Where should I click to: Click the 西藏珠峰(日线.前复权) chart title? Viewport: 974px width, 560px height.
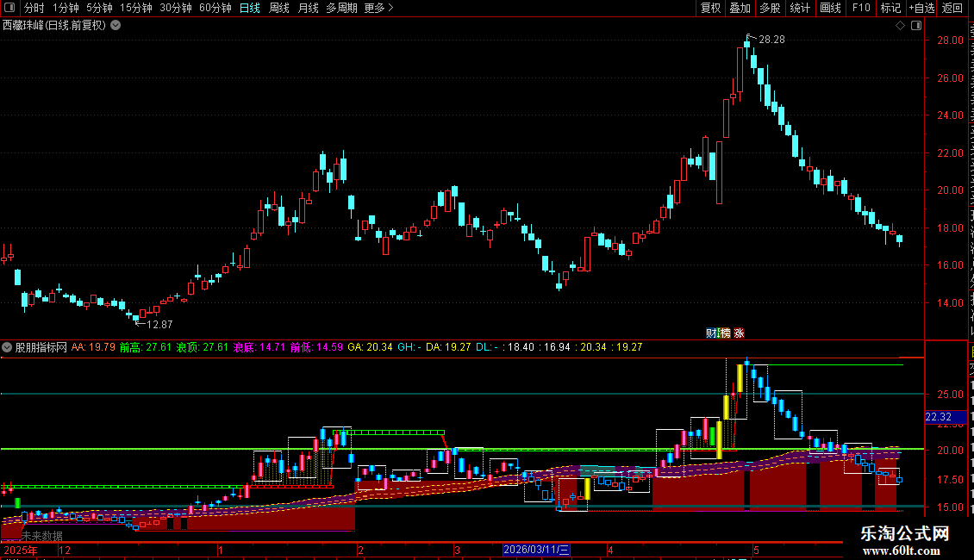pyautogui.click(x=54, y=26)
